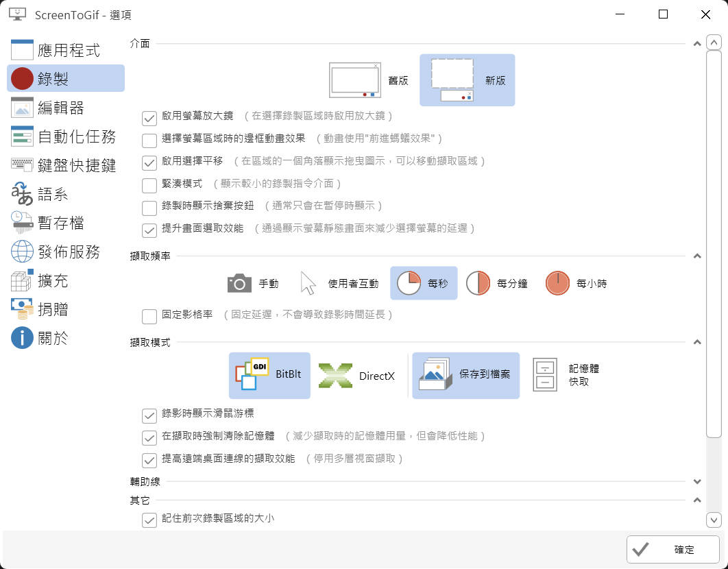Open the 應用程式 section icon
Image resolution: width=728 pixels, height=569 pixels.
(x=22, y=49)
